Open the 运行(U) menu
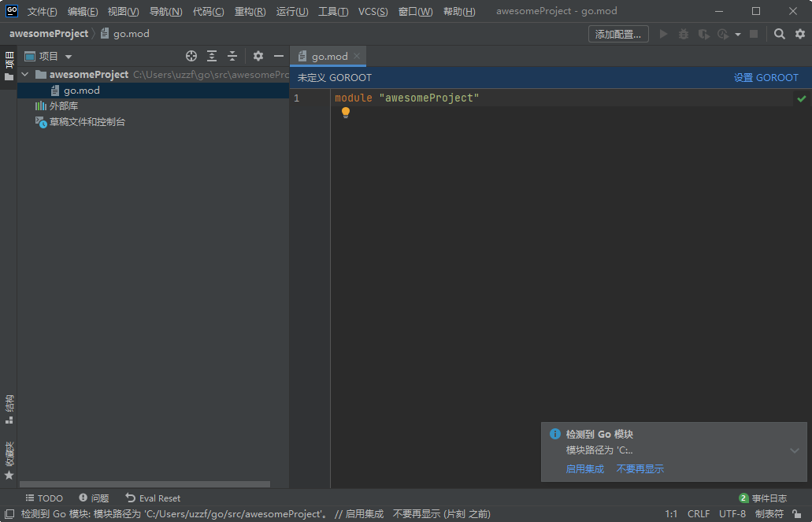 coord(292,11)
